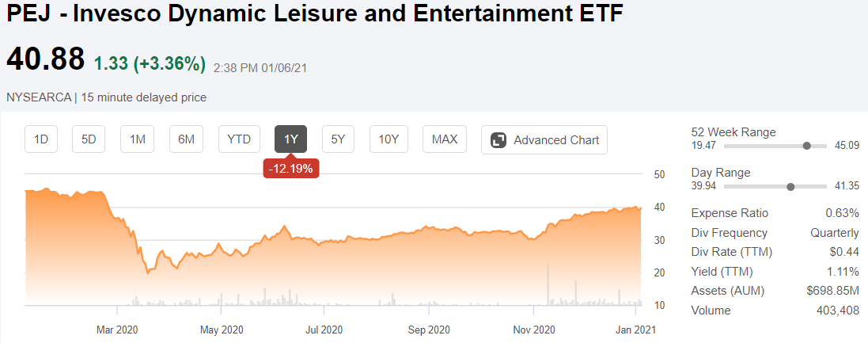Click the -12.19% return badge
Viewport: 868px width, 343px height.
coord(291,169)
